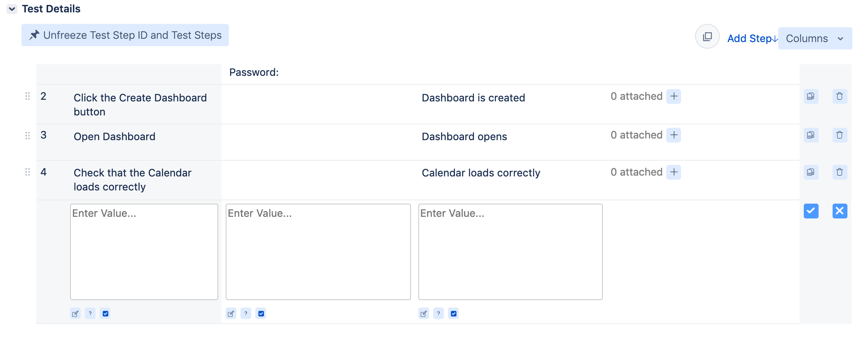
Task: Clone test step 3 using copy icon
Action: coord(811,135)
